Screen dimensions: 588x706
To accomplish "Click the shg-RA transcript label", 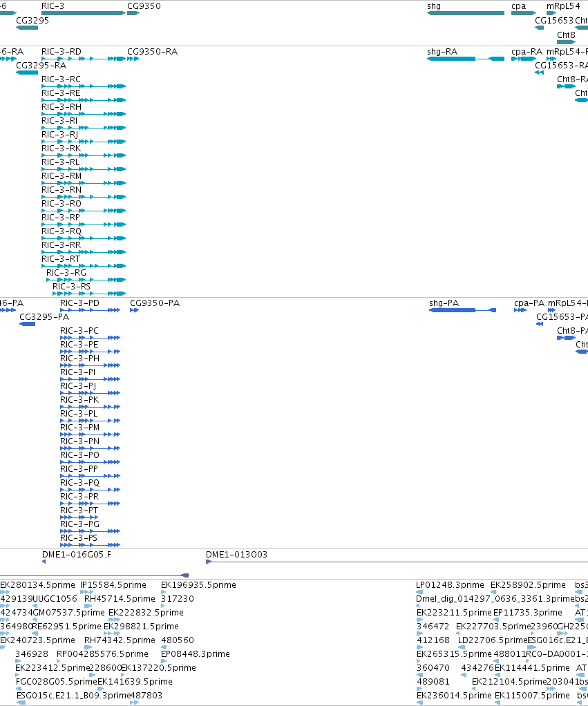I will coord(442,52).
